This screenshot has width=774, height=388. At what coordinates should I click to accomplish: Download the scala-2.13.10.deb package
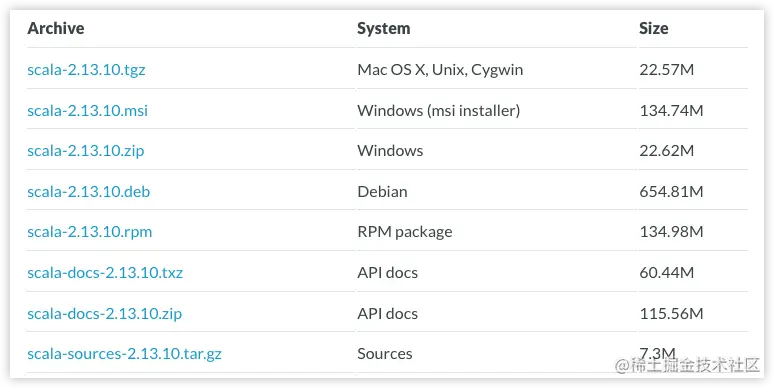pos(89,192)
